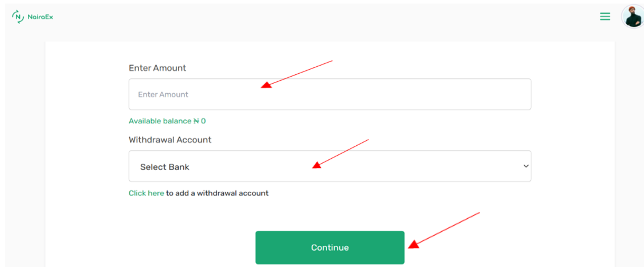Click the red arrowhead beside Continue button
This screenshot has width=644, height=271.
point(414,244)
